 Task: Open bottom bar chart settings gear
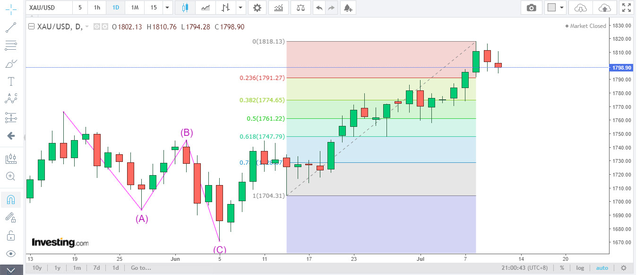tap(624, 268)
